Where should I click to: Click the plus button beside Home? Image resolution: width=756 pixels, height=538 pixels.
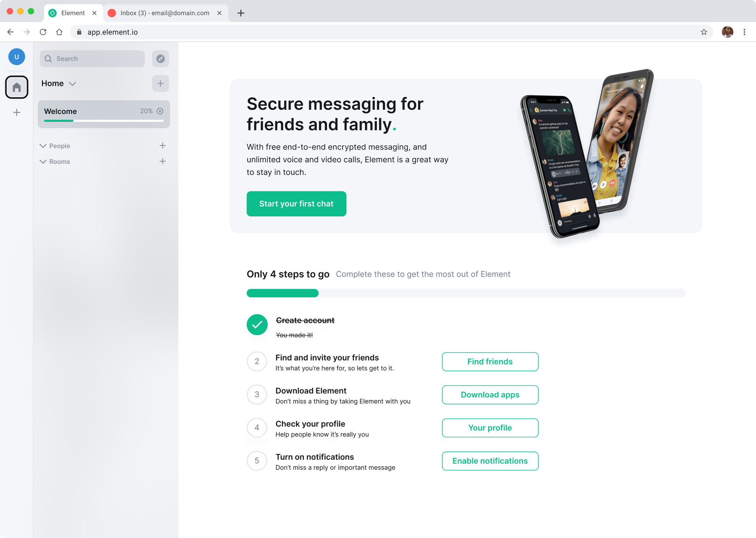click(x=160, y=83)
